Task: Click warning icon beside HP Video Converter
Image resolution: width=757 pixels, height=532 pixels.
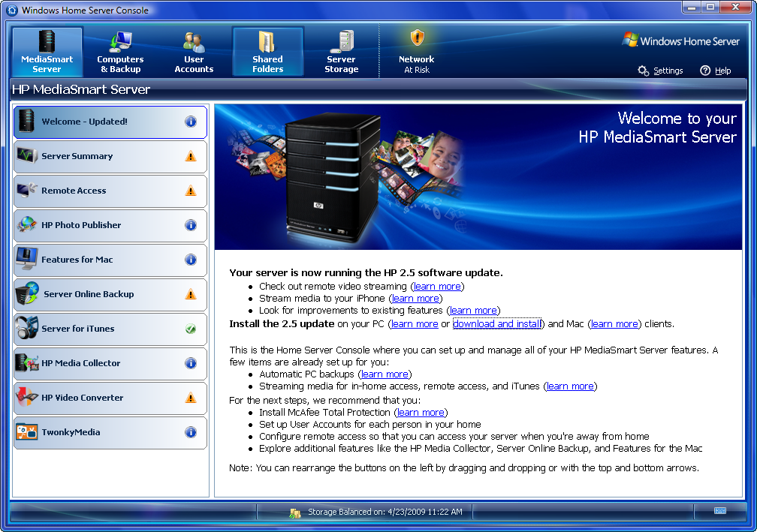Action: [x=191, y=398]
